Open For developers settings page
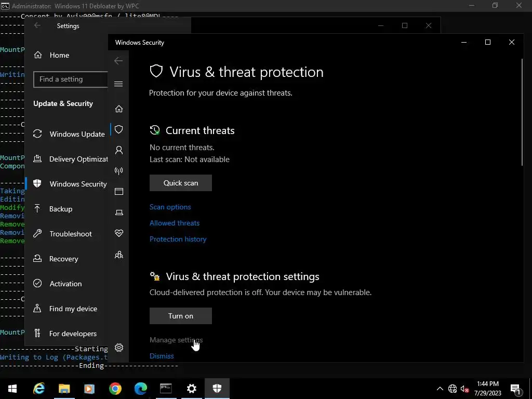532x399 pixels. coord(65,334)
